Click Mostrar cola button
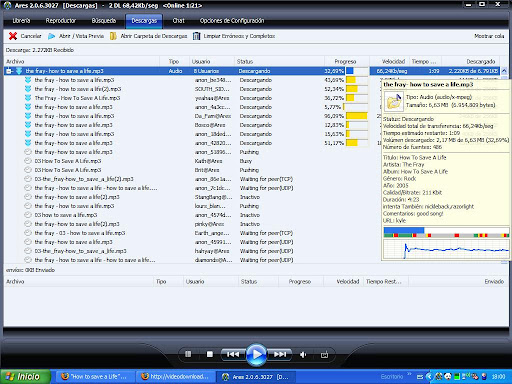This screenshot has height=384, width=512. click(489, 36)
